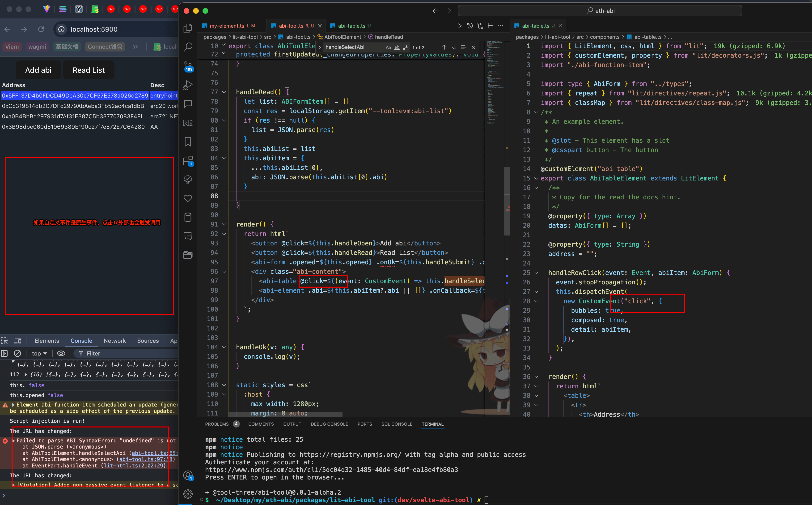The height and width of the screenshot is (505, 812).
Task: Collapse the handleOk fold arrow at line 104
Action: pos(224,347)
